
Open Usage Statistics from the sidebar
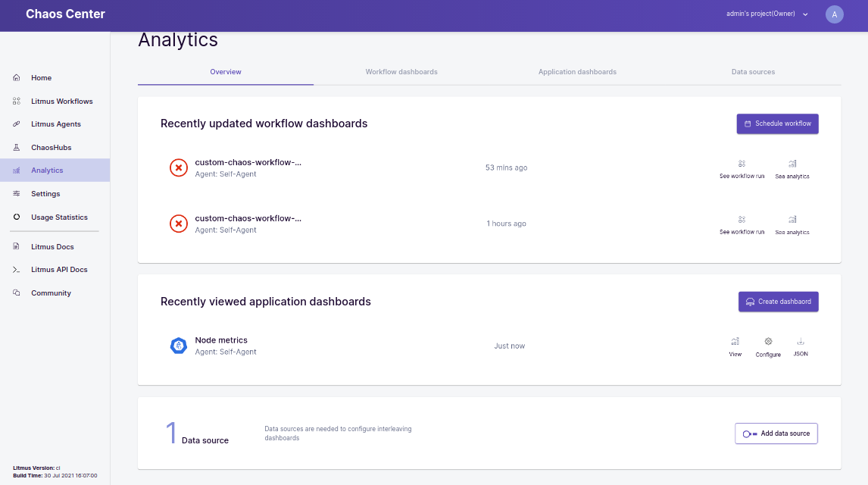coord(59,217)
